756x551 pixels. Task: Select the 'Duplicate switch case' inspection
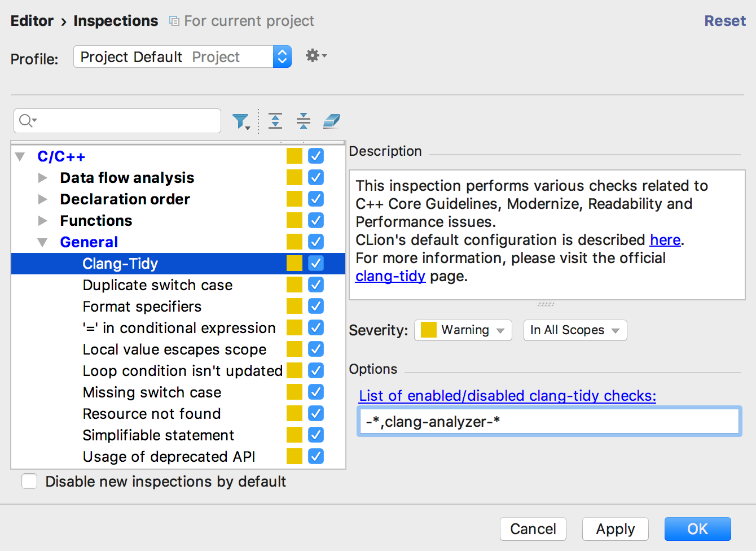[157, 285]
